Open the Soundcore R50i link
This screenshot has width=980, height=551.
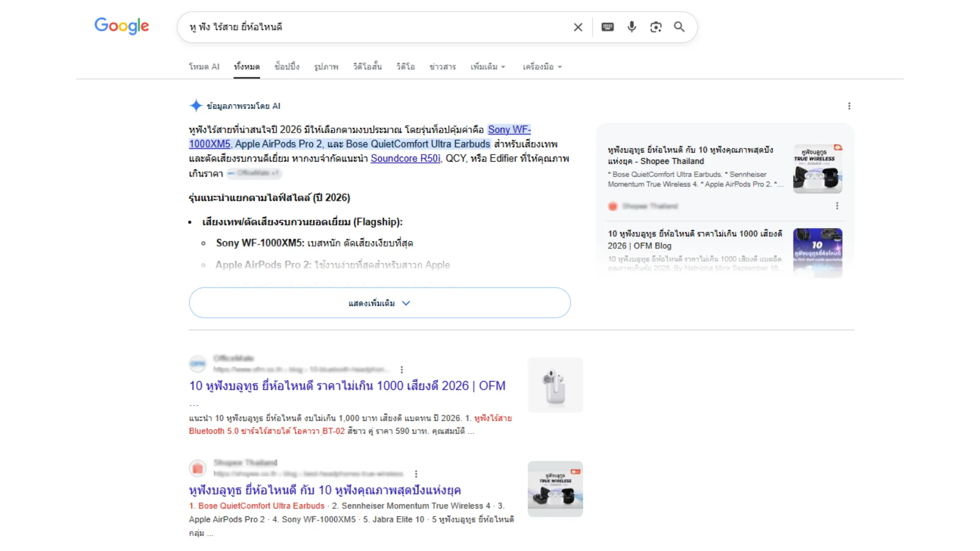(405, 159)
